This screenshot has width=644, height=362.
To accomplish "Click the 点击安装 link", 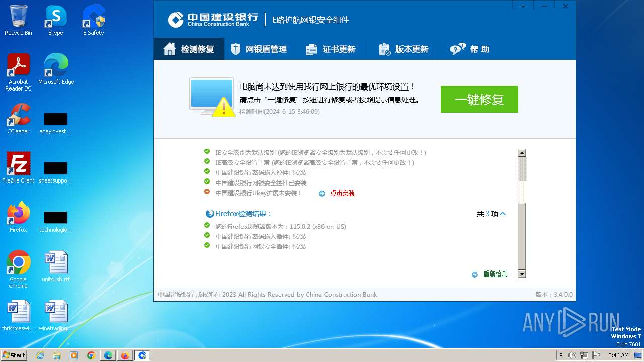I will 342,193.
